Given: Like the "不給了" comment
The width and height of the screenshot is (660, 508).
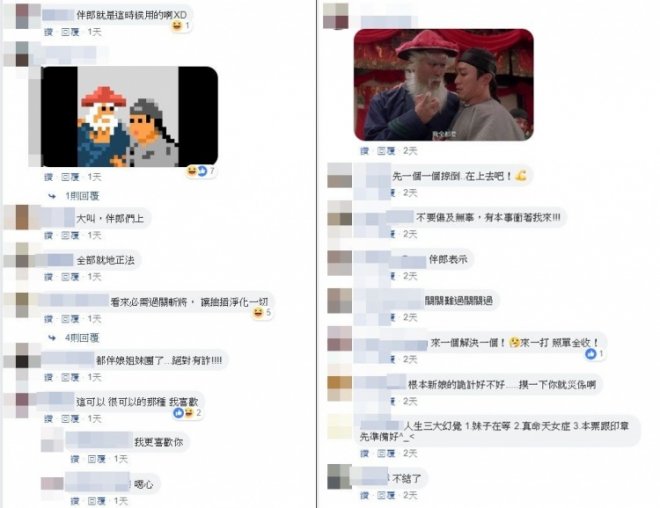Looking at the screenshot, I should (x=365, y=495).
